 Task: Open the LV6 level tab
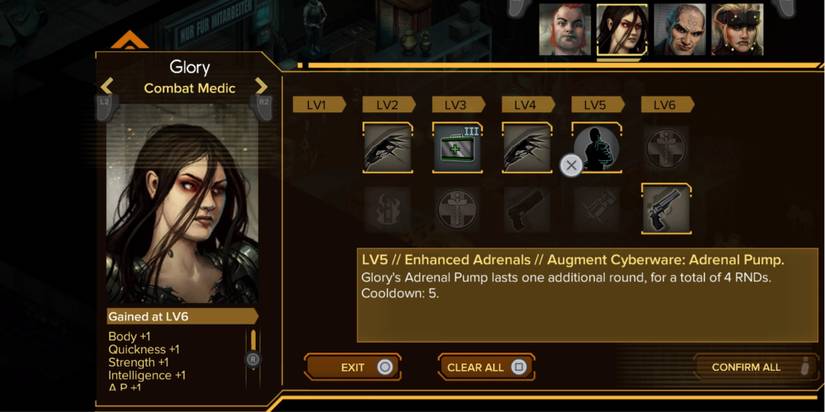coord(667,105)
